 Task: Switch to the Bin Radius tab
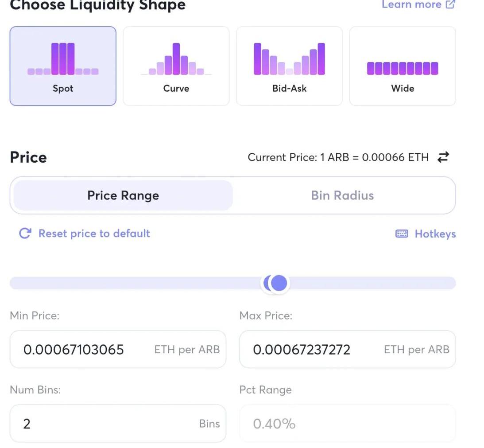point(342,195)
